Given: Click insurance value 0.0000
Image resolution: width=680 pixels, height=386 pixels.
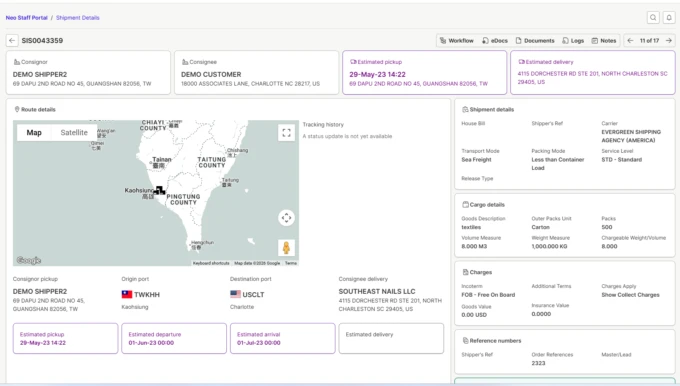Looking at the screenshot, I should tap(541, 314).
